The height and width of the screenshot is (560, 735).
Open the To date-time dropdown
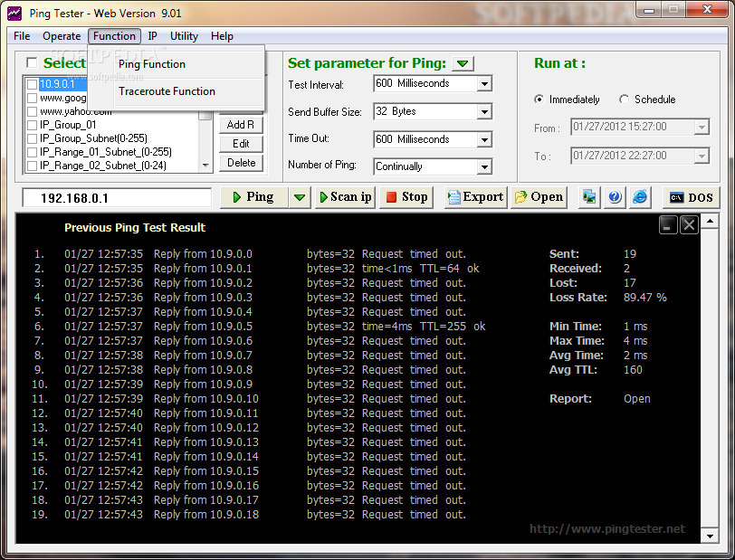point(702,156)
